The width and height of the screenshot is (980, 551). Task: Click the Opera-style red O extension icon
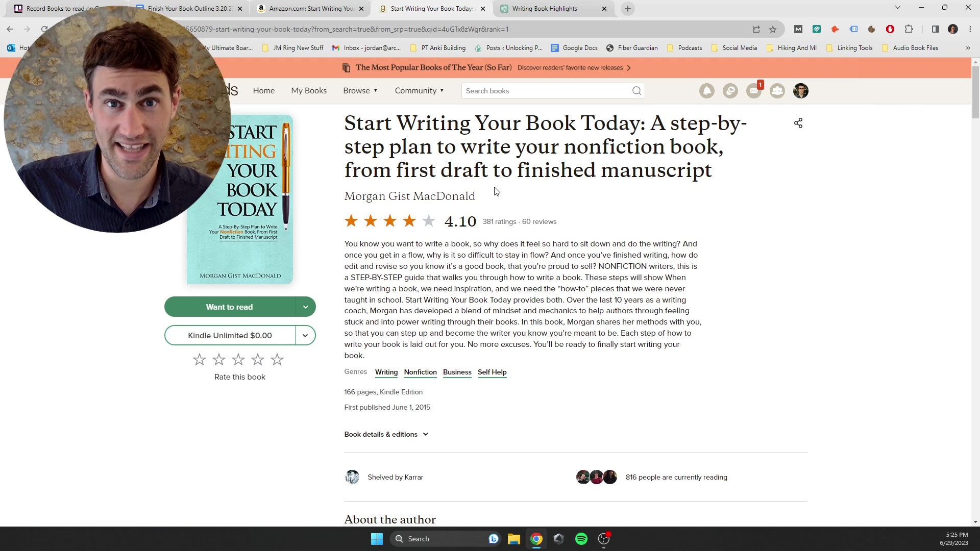point(890,29)
